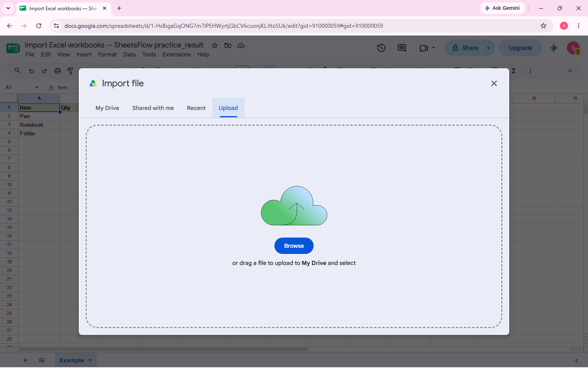This screenshot has width=588, height=368.
Task: Open the Tools menu
Action: [x=149, y=54]
